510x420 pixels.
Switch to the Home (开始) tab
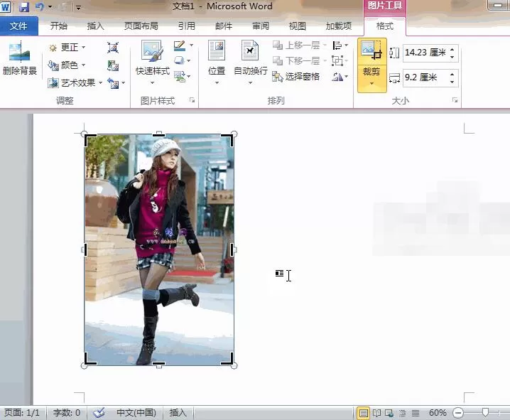pos(59,26)
